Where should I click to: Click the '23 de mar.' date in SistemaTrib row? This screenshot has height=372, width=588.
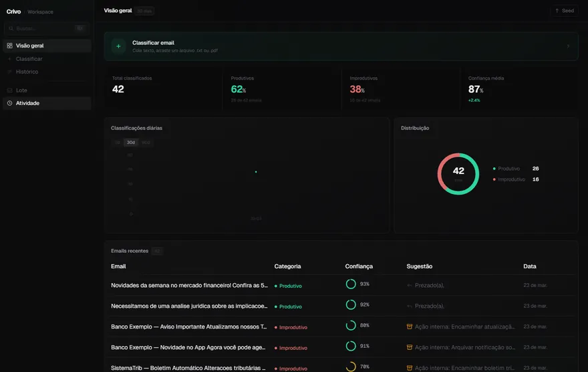[535, 368]
